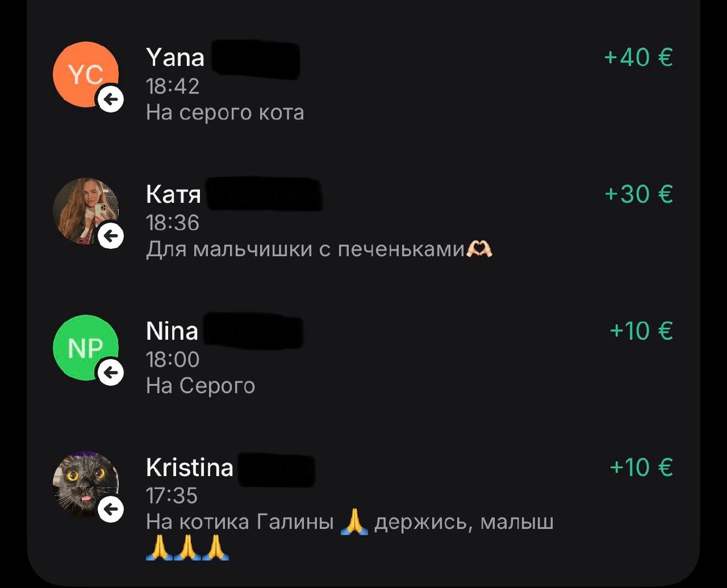The height and width of the screenshot is (588, 727).
Task: Open Катя's +30 € transaction amount
Action: click(x=638, y=194)
